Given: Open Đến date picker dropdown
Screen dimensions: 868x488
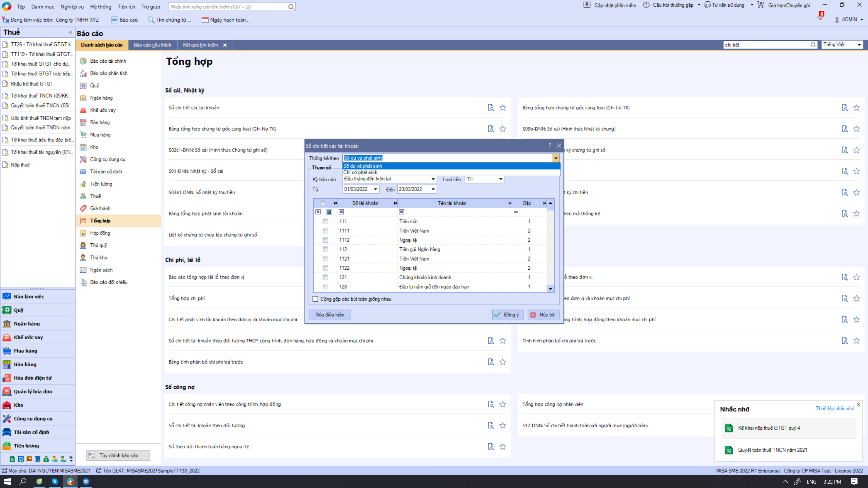Looking at the screenshot, I should (433, 189).
